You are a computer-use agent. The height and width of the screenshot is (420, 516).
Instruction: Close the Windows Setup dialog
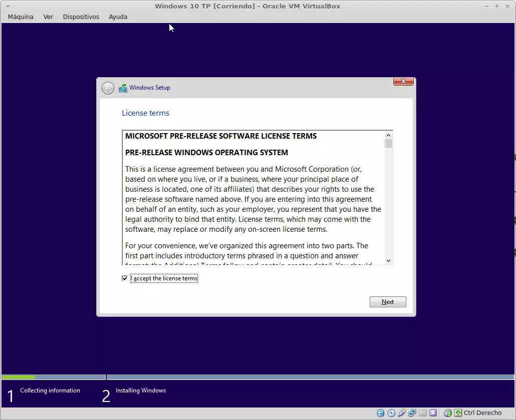click(x=403, y=82)
